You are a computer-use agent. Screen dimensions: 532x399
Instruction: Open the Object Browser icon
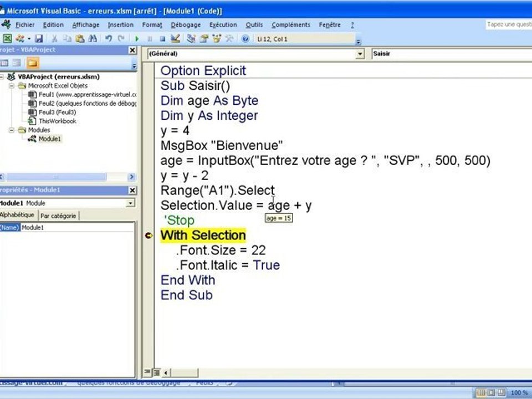[217, 39]
